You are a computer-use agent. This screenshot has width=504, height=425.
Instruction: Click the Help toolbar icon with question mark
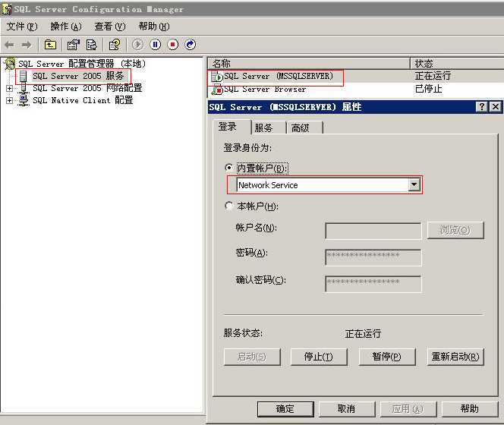[115, 45]
